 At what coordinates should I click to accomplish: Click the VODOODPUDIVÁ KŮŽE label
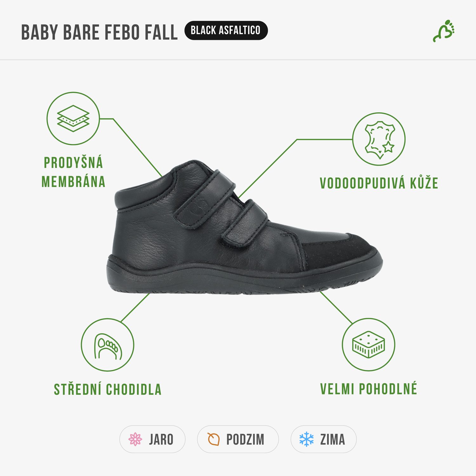point(379,183)
